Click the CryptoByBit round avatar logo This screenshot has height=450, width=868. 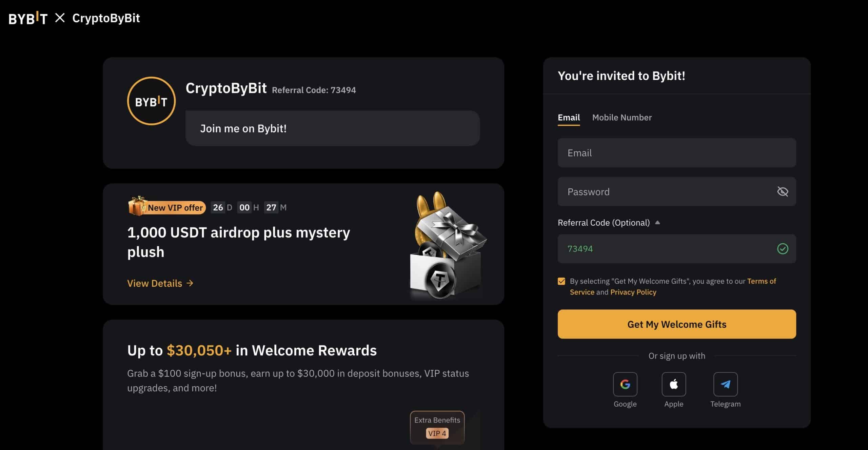[x=151, y=101]
